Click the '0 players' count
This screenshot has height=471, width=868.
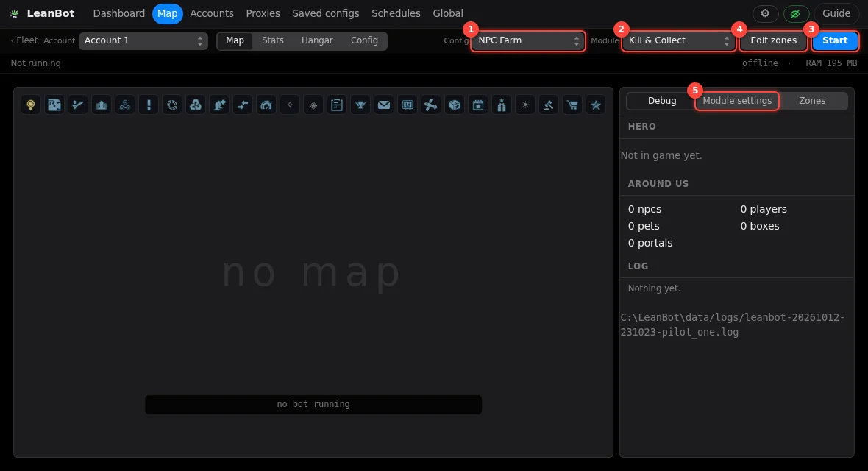click(764, 209)
